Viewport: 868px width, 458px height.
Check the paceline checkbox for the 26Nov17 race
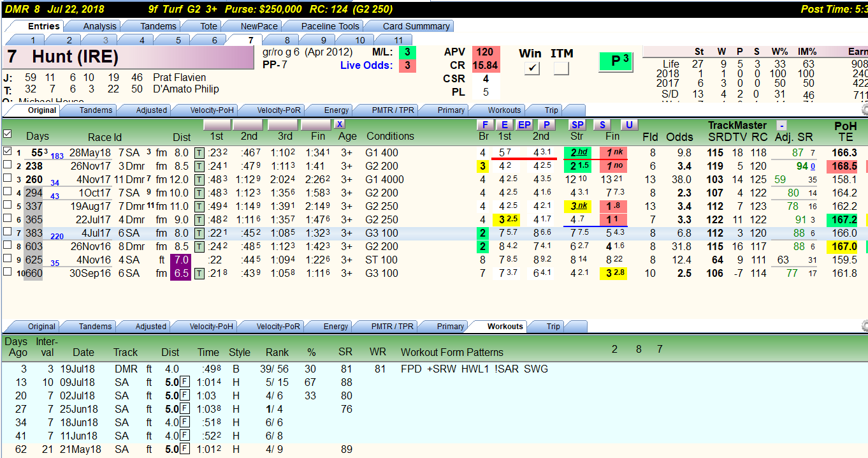[x=7, y=166]
